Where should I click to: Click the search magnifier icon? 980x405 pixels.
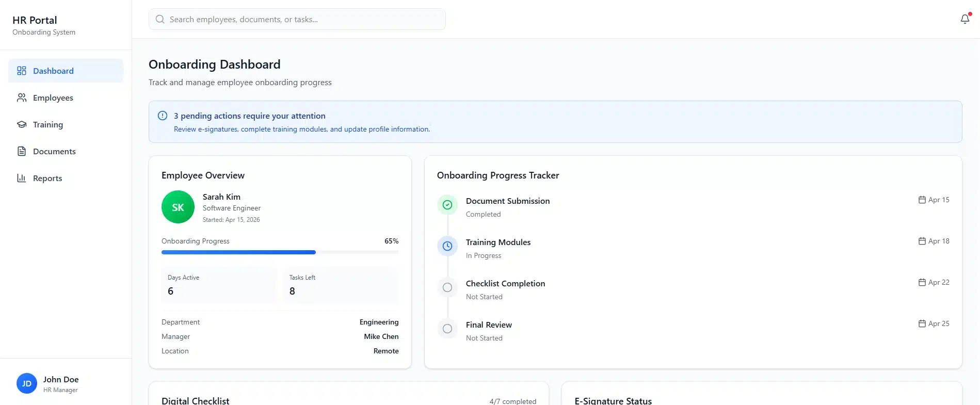pyautogui.click(x=160, y=19)
